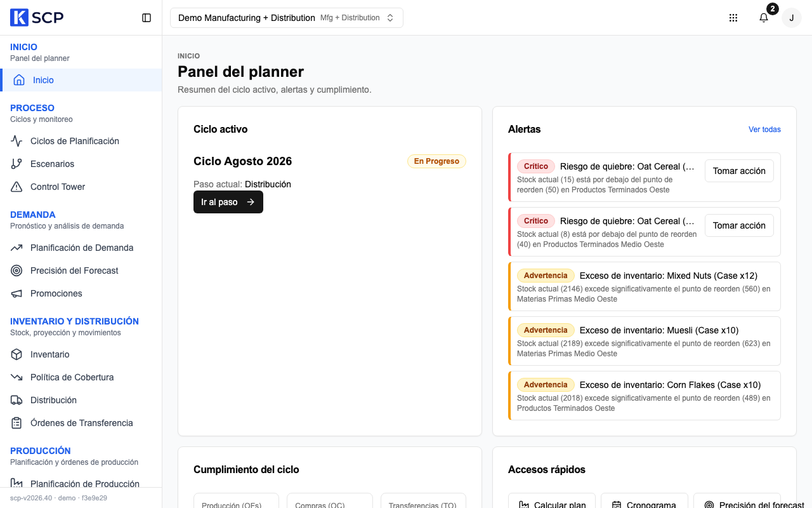Screen dimensions: 812x508
Task: Navigate to Control Tower
Action: (x=81, y=187)
